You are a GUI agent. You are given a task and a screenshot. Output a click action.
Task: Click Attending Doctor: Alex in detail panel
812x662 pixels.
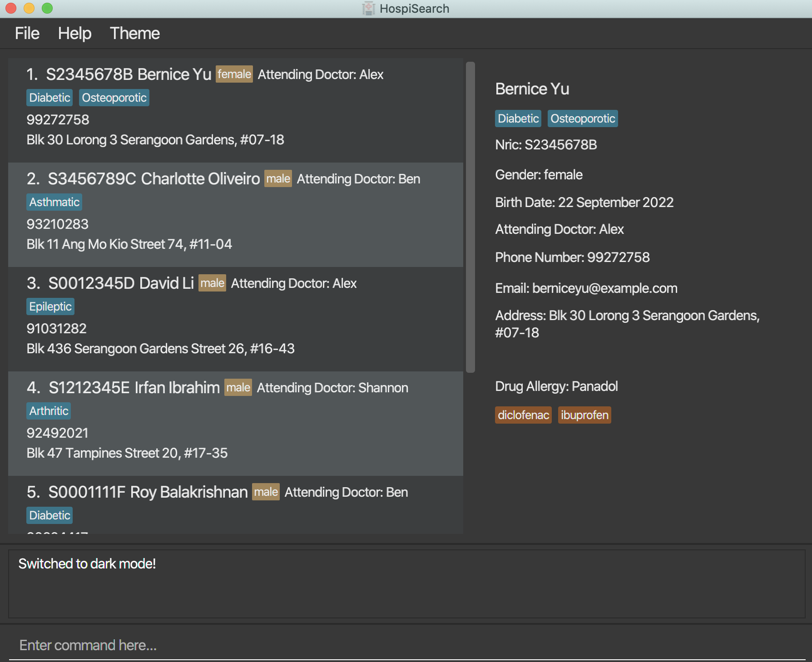click(x=559, y=229)
